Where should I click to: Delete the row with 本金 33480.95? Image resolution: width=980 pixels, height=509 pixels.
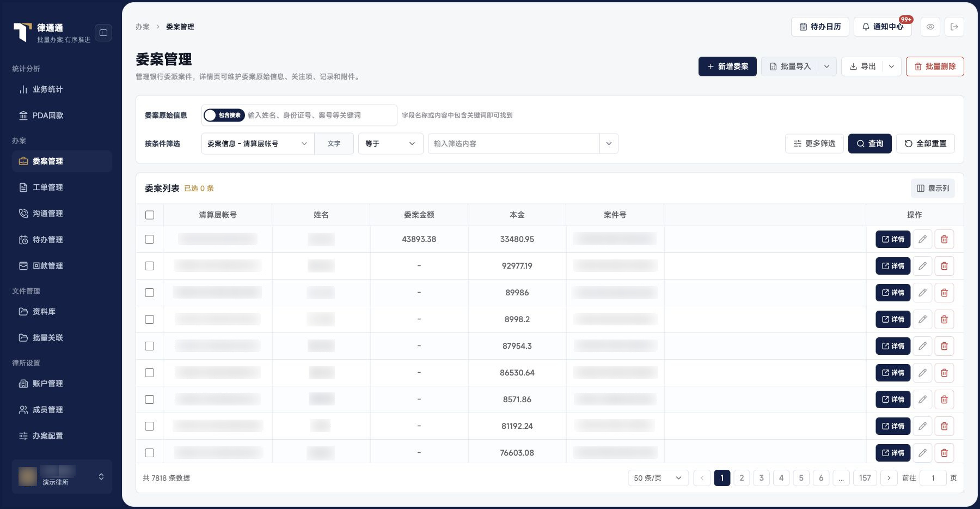point(944,239)
